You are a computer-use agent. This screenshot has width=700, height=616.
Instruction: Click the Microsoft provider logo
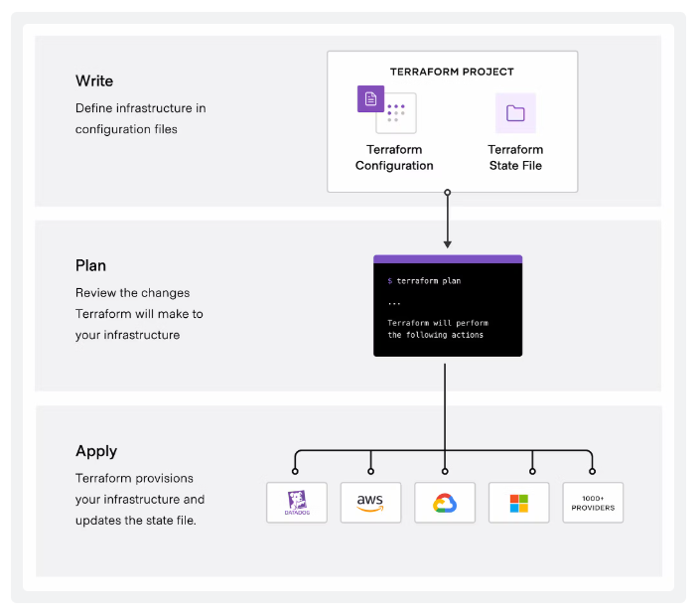click(x=518, y=503)
